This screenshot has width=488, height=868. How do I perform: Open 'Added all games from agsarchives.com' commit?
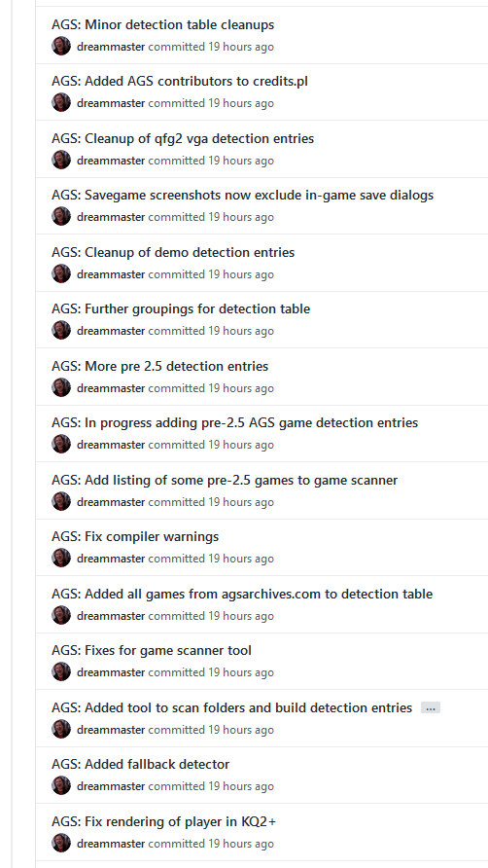[x=242, y=594]
